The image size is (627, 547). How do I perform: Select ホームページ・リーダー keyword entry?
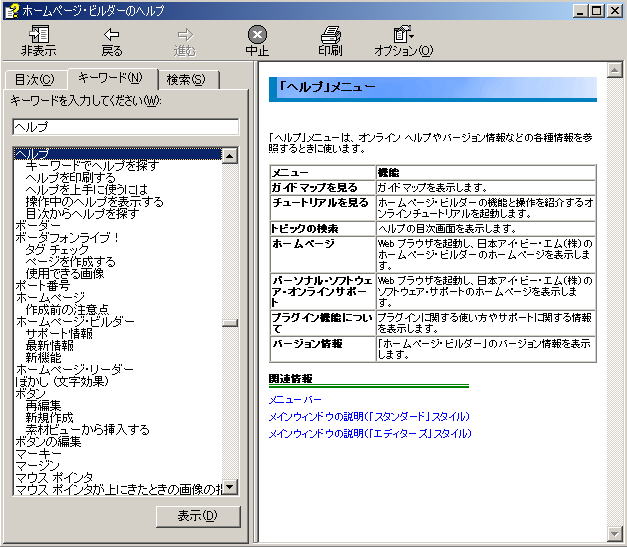pyautogui.click(x=74, y=369)
